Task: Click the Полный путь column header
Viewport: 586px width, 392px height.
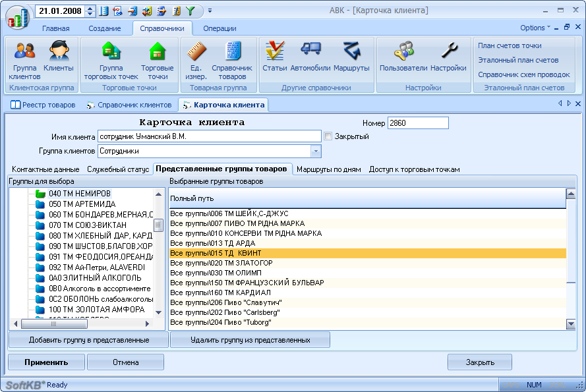Action: click(368, 198)
